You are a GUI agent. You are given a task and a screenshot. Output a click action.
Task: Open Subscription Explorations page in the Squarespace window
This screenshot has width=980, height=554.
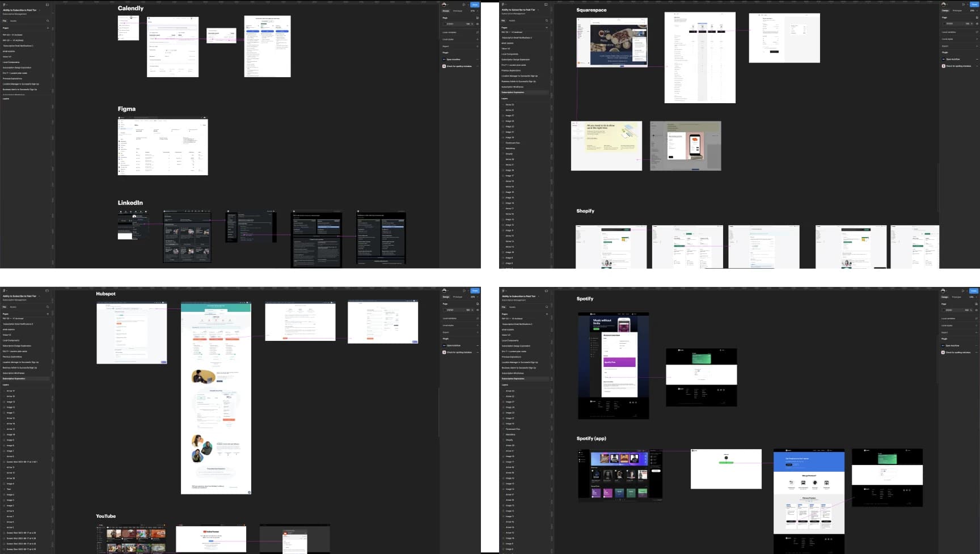click(x=513, y=92)
